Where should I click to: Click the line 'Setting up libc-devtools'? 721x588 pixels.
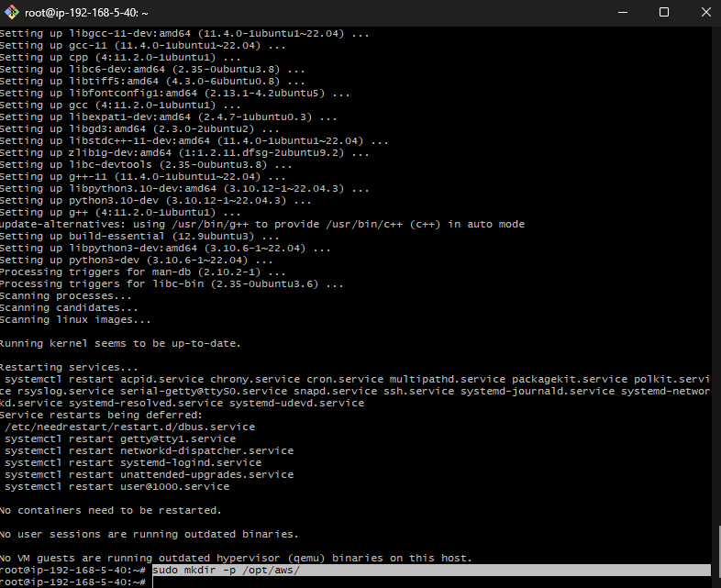[146, 165]
